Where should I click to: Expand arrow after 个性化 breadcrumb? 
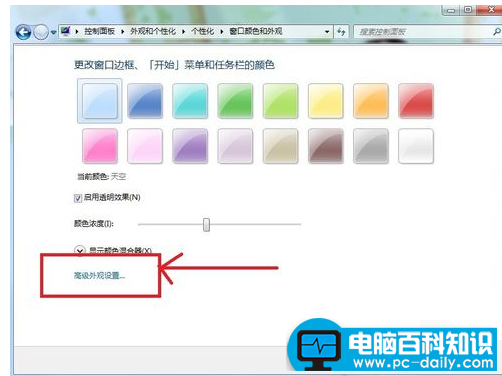(222, 32)
